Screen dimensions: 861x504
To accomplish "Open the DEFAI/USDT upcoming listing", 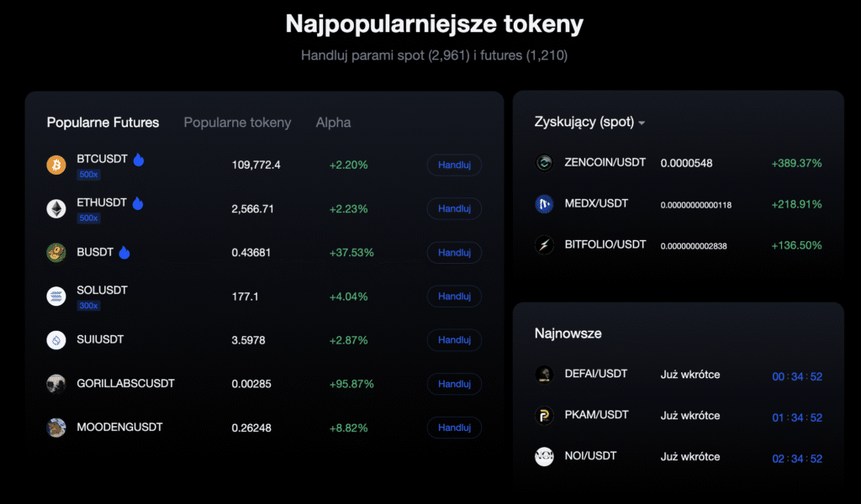I will (x=595, y=374).
